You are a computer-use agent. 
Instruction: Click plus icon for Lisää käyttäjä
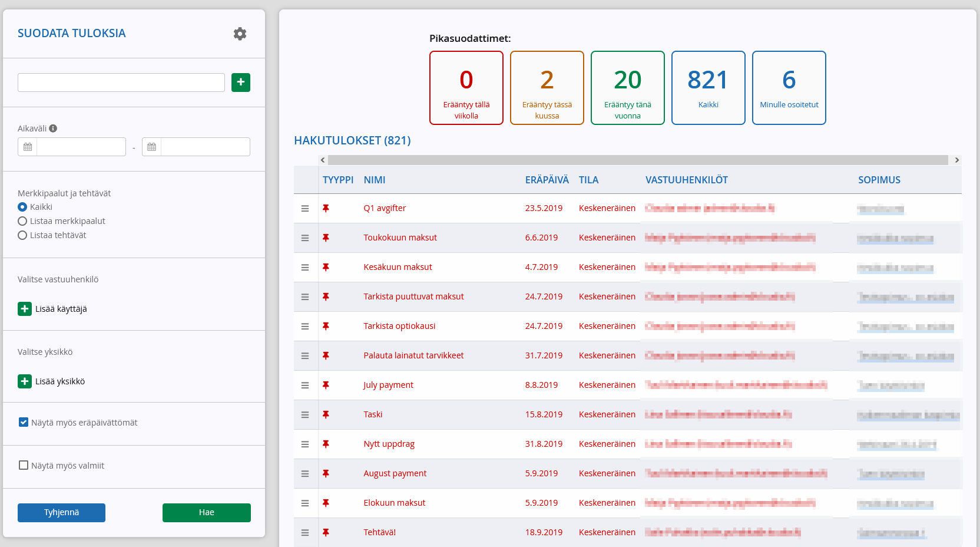pos(25,309)
